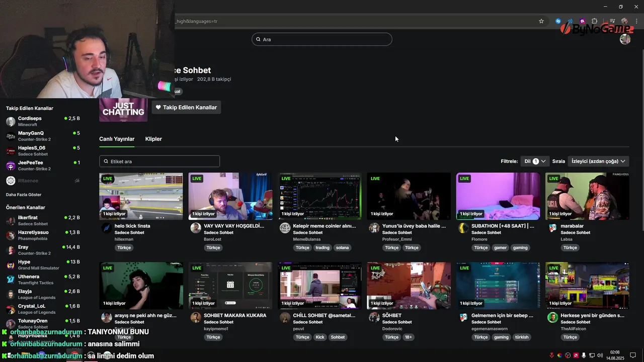Image resolution: width=644 pixels, height=362 pixels.
Task: Click the ManyGanQ channel avatar
Action: click(x=11, y=136)
